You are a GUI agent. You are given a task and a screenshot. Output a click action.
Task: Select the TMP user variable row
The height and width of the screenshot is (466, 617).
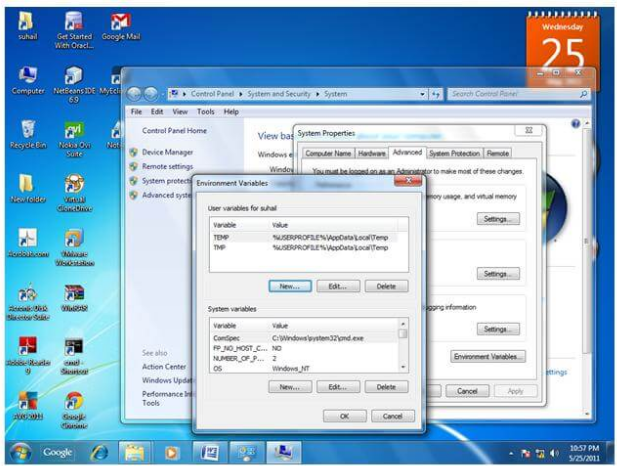point(303,248)
